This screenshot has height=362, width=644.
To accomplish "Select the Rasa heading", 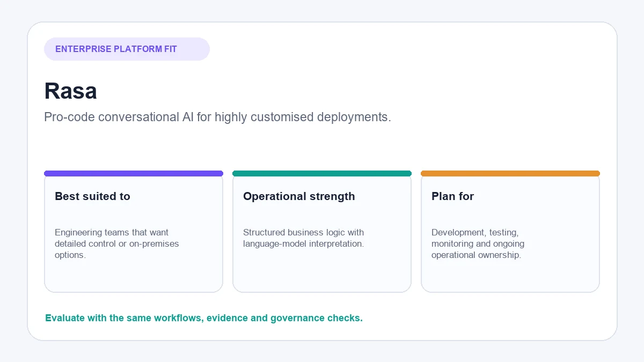I will tap(70, 91).
